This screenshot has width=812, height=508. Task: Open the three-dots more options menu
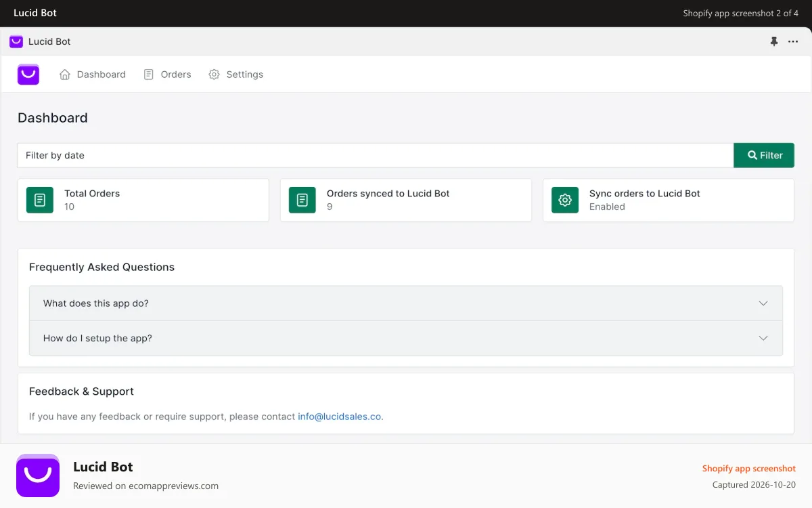click(x=793, y=41)
